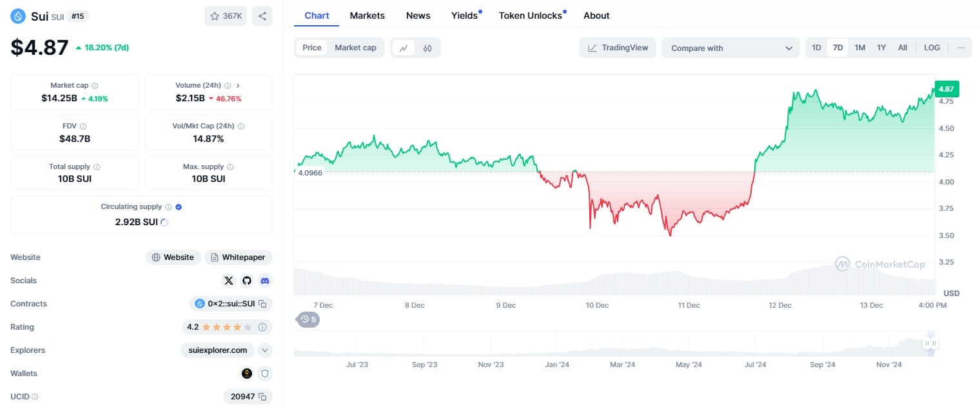Screen dimensions: 980x409
Task: Open the About tab
Action: point(596,15)
